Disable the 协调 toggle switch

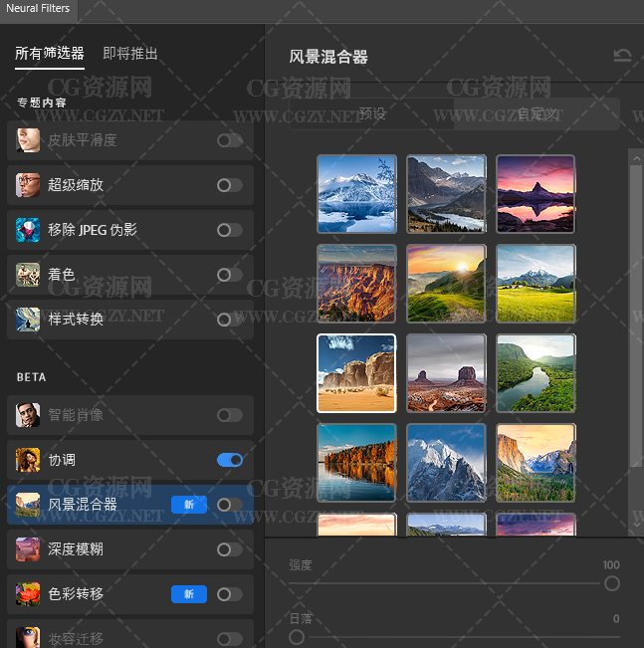coord(230,460)
